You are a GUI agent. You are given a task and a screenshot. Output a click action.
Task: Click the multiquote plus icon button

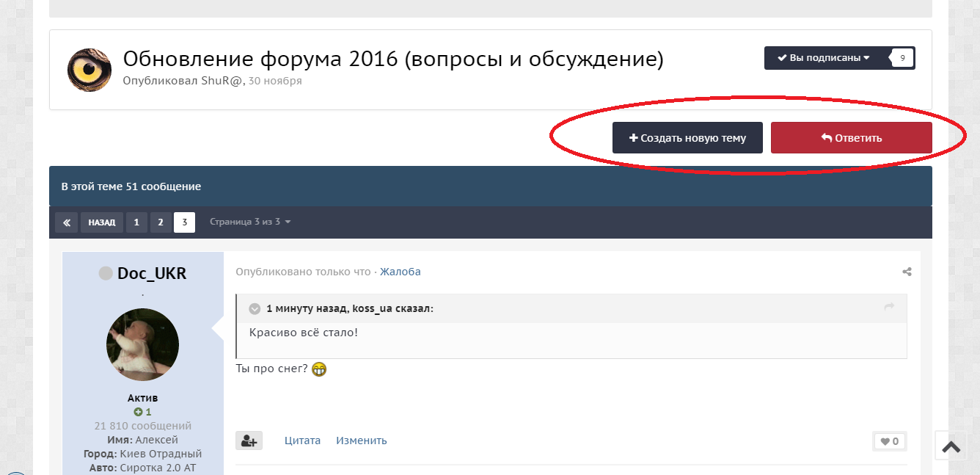tap(249, 440)
